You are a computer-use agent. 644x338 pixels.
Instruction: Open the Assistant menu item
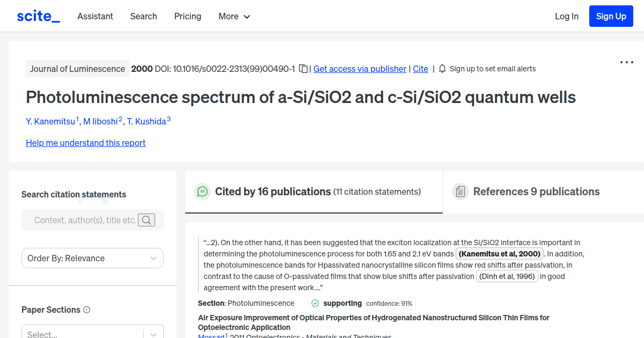pos(95,16)
